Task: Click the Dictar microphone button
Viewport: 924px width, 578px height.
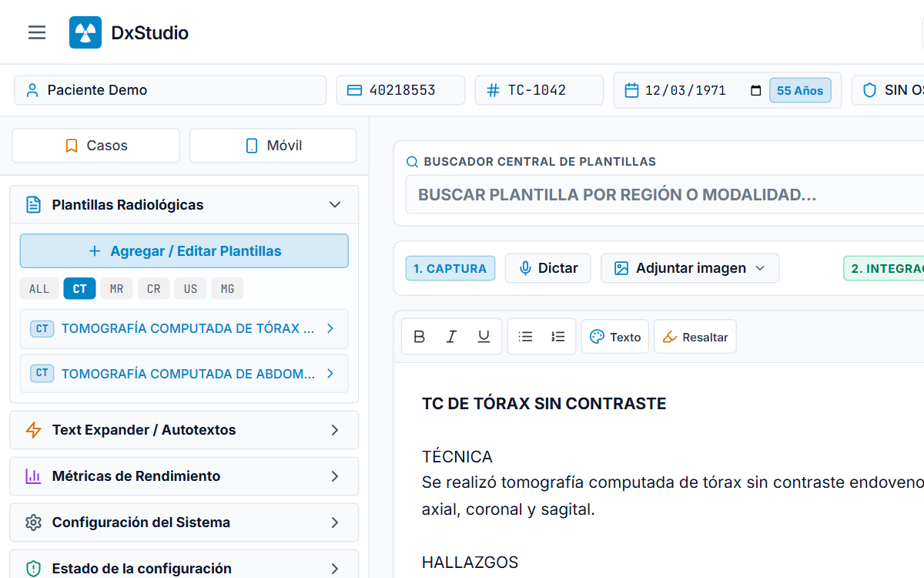Action: click(548, 268)
